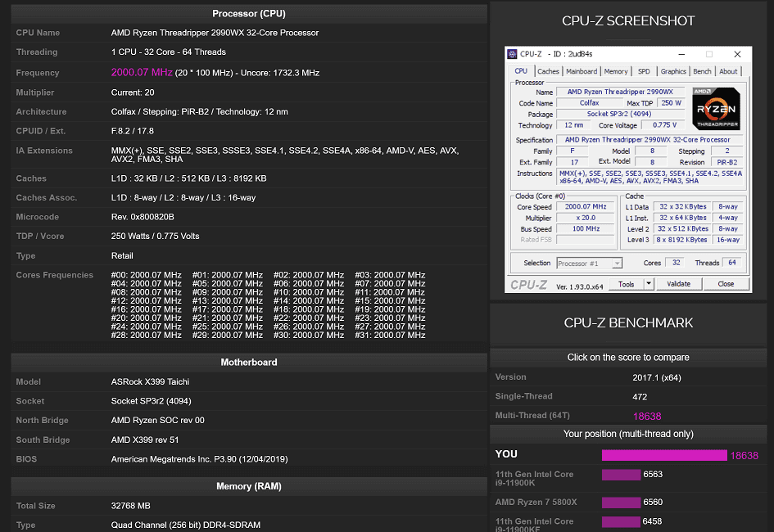Open the About tab in CPU-Z
Image resolution: width=774 pixels, height=532 pixels.
(x=728, y=71)
